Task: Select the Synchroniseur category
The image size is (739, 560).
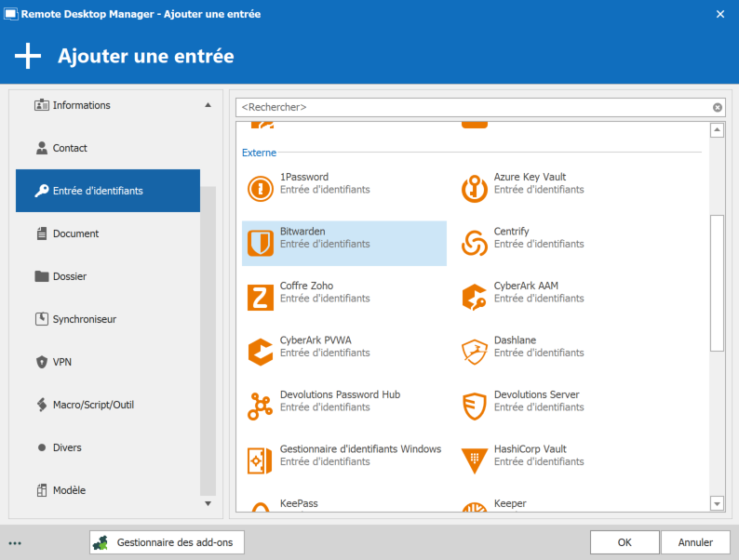Action: (x=108, y=319)
